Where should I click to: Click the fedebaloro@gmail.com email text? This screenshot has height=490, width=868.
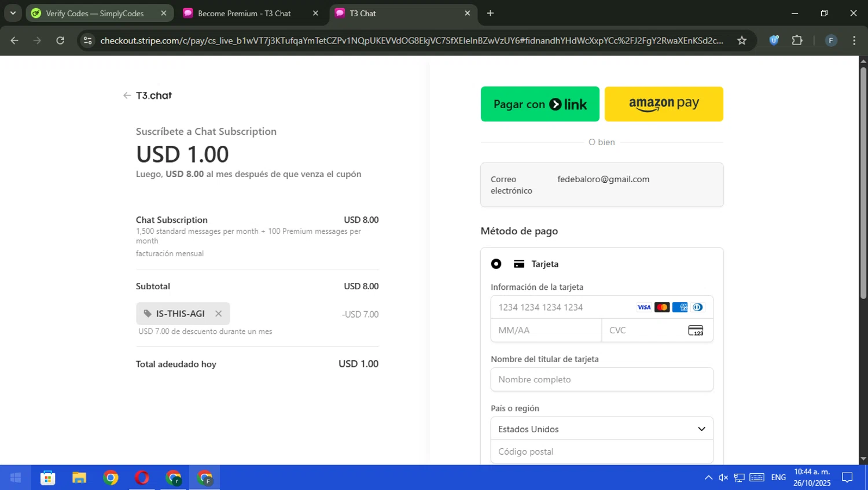pos(603,179)
